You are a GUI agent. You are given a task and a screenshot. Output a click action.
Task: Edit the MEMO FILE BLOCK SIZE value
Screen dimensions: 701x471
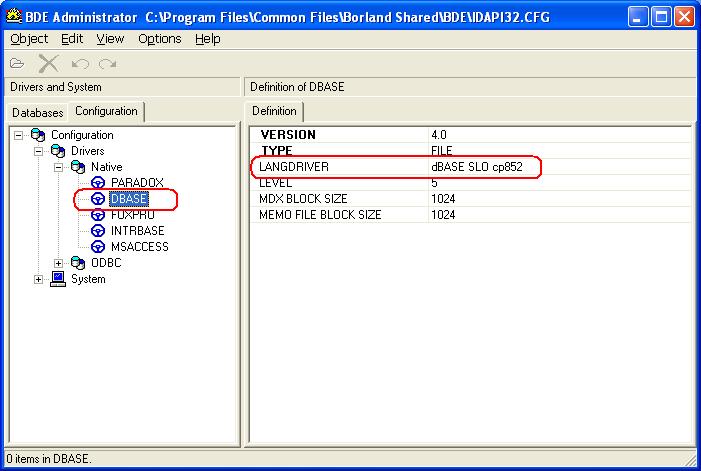[443, 214]
